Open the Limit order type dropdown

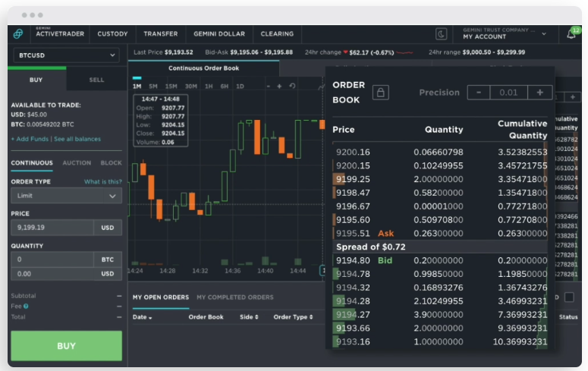[66, 196]
